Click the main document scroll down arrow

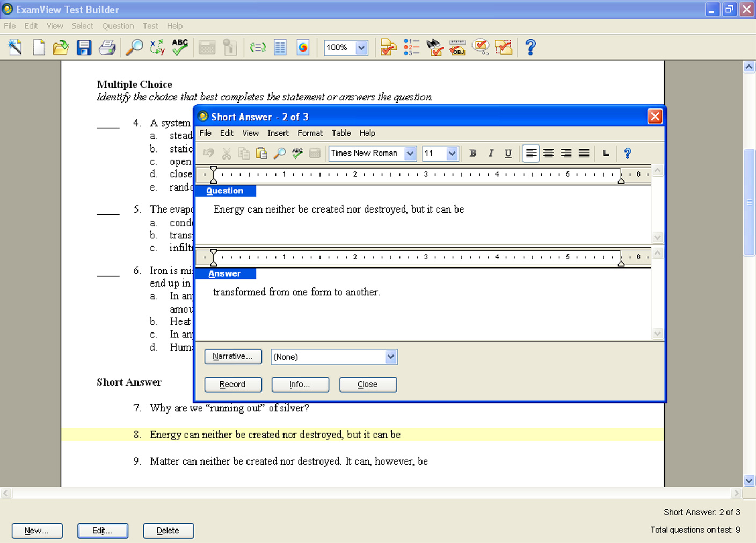pos(750,481)
